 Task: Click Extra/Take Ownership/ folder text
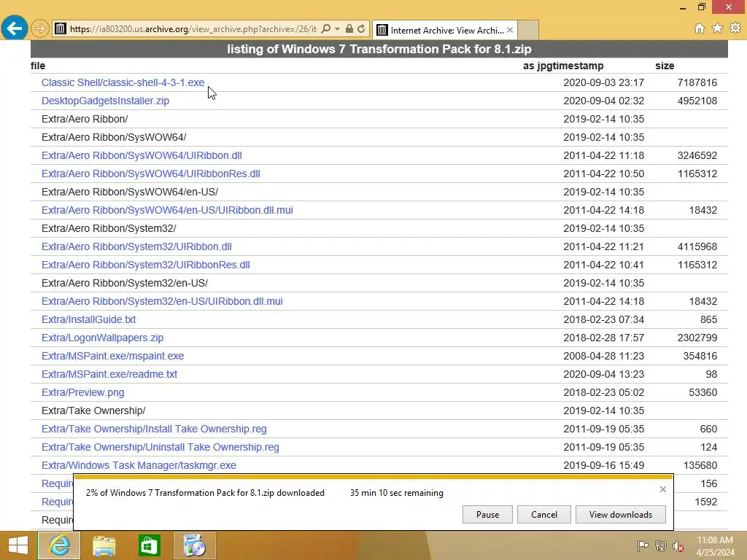coord(93,411)
